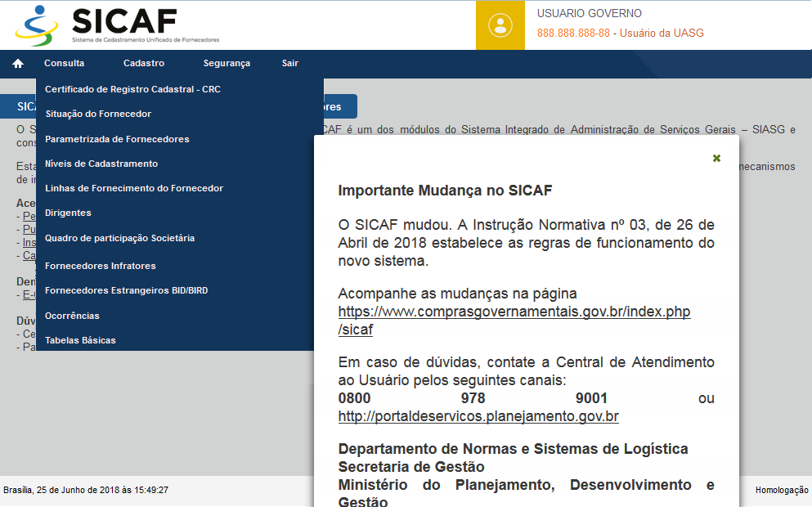Select Sair to log out
The height and width of the screenshot is (507, 812).
pyautogui.click(x=290, y=63)
